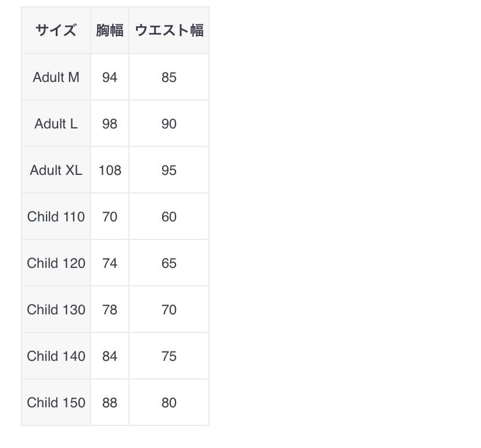Select the Child 130 chest value 78
481x448 pixels.
pos(110,310)
